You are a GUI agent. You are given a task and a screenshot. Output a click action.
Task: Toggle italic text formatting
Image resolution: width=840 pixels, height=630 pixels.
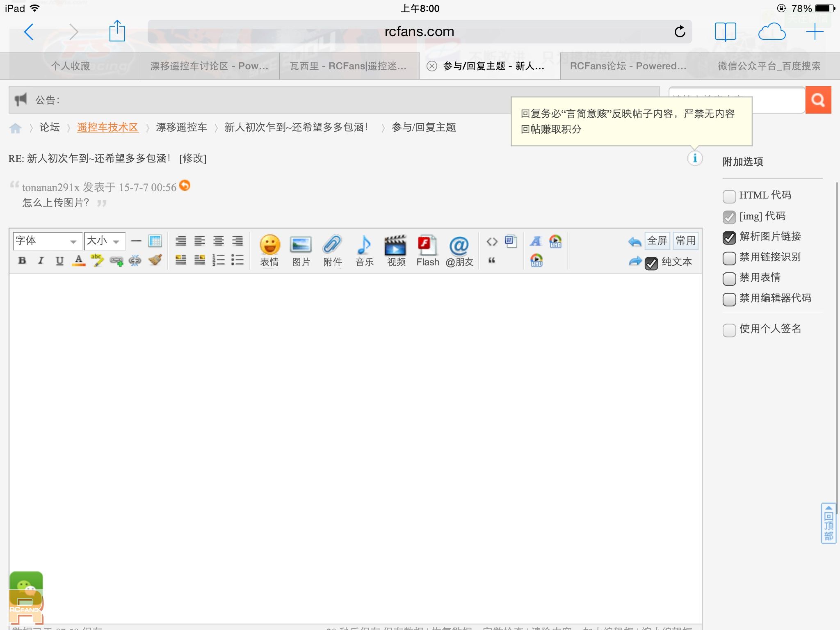coord(41,260)
